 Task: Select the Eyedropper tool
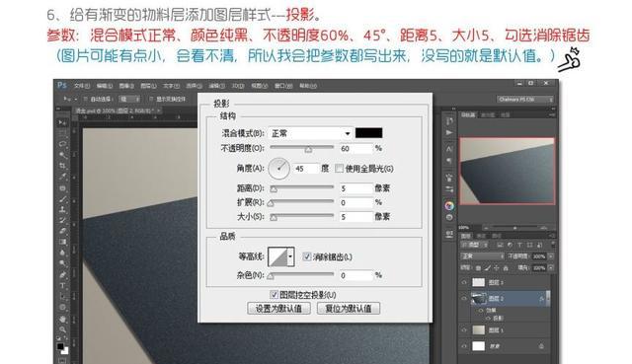point(62,177)
